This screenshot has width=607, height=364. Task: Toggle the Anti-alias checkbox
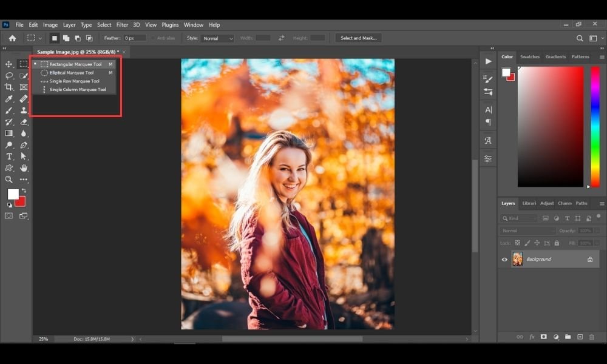click(154, 38)
